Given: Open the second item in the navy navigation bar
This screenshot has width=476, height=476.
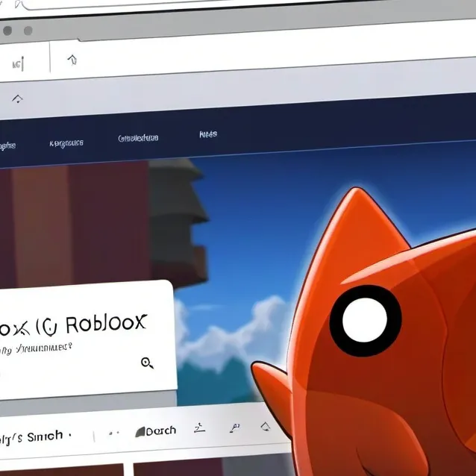Looking at the screenshot, I should (66, 143).
